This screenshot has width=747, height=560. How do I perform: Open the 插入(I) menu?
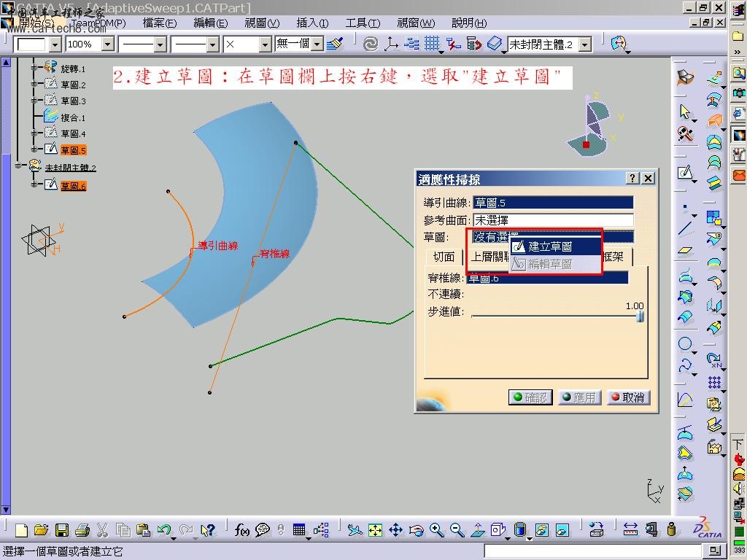click(x=312, y=23)
